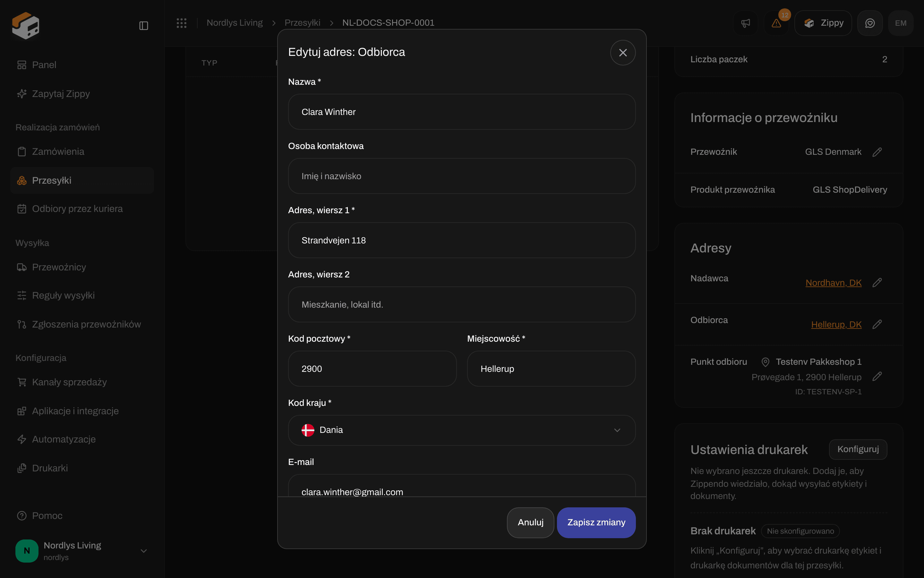Open Przewoźnicy in sidebar
924x578 pixels.
[82, 267]
